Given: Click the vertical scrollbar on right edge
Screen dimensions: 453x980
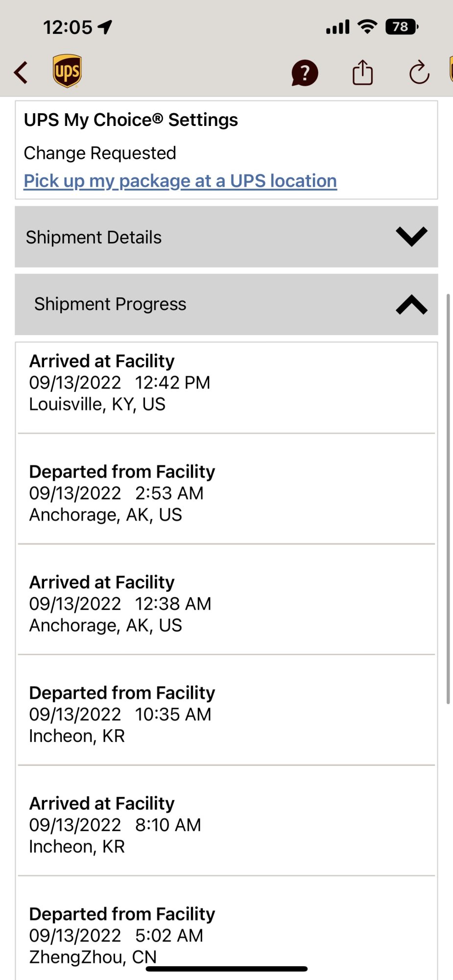Looking at the screenshot, I should pyautogui.click(x=448, y=499).
